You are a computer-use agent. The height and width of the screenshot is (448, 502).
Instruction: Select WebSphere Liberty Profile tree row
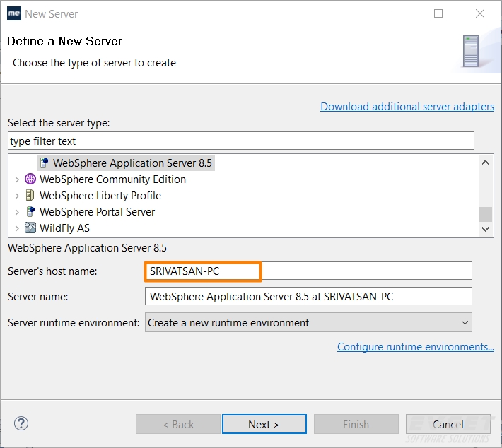click(93, 196)
